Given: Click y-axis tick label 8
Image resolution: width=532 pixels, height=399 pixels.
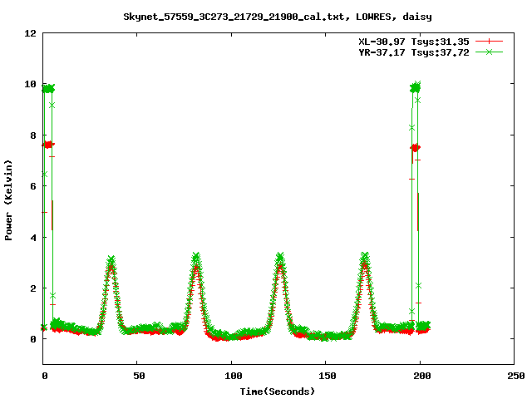Looking at the screenshot, I should 33,135.
